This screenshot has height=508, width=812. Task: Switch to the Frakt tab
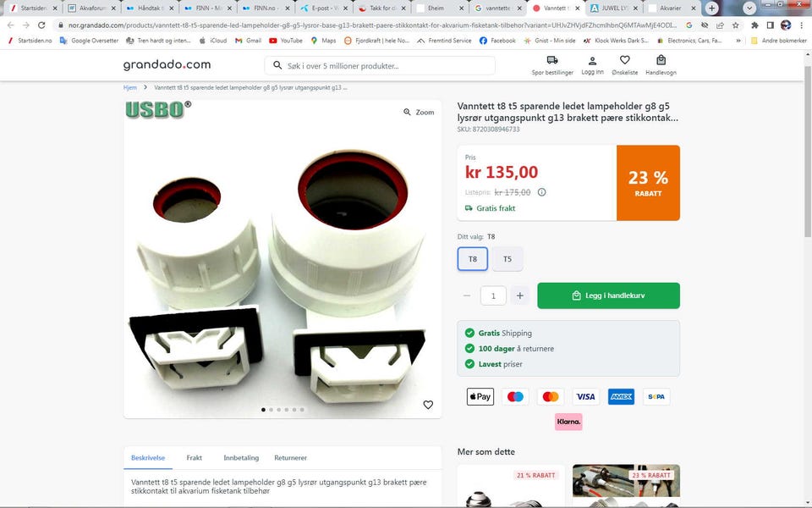click(x=195, y=458)
